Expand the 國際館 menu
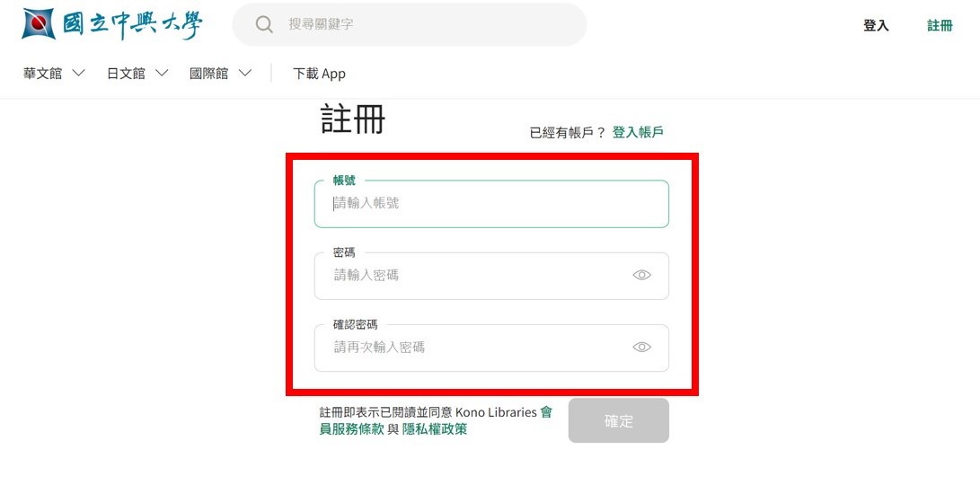 pyautogui.click(x=220, y=74)
